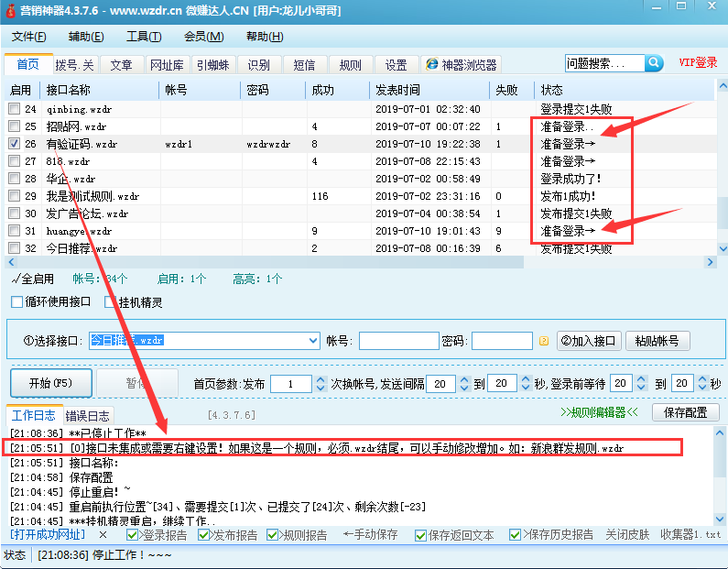Switch to the 首页 tab
The height and width of the screenshot is (569, 728).
click(27, 64)
